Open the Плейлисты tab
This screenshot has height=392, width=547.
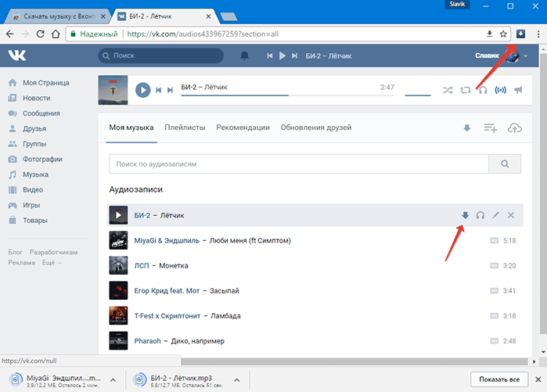pos(185,128)
